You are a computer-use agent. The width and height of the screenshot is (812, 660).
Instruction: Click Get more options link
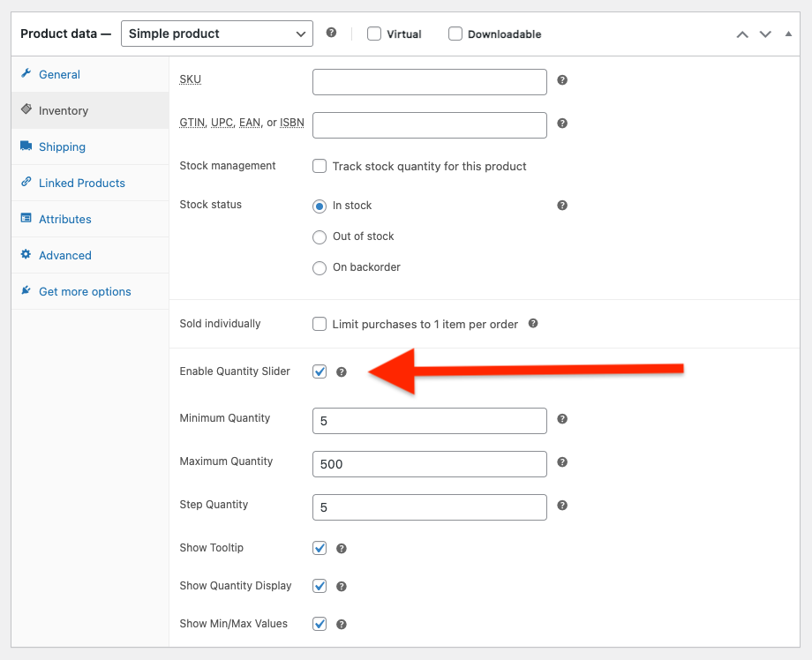coord(85,291)
